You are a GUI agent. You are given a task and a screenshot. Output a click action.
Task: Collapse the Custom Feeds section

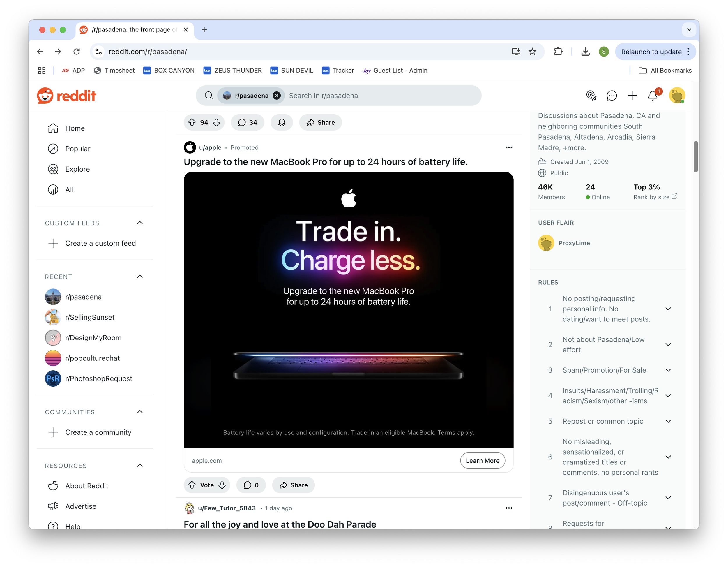140,223
